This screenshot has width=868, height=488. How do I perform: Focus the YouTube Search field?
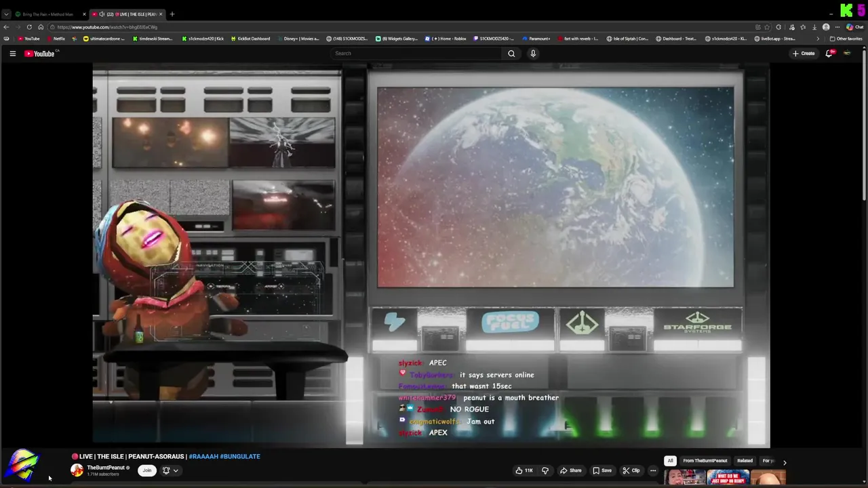(417, 54)
